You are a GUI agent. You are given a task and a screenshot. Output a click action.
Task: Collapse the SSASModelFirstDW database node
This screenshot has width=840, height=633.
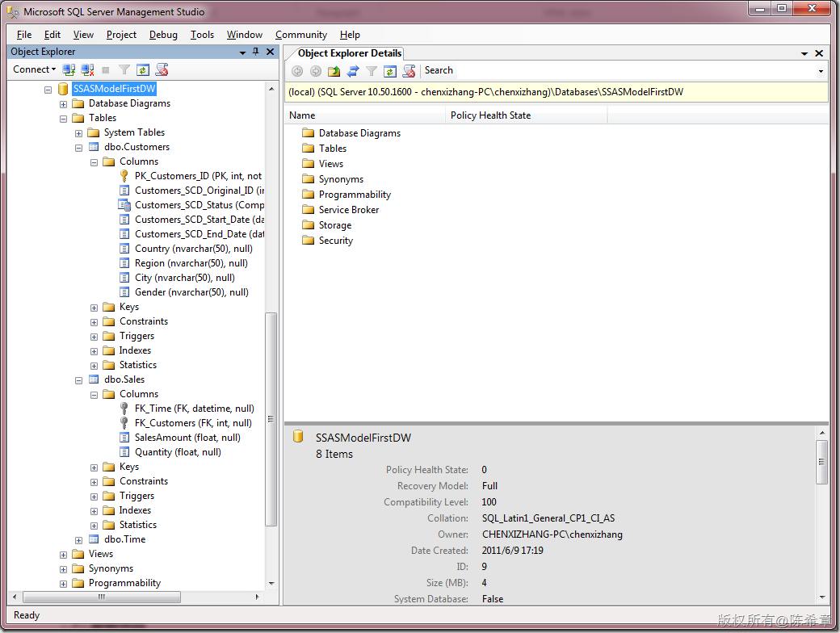coord(48,90)
